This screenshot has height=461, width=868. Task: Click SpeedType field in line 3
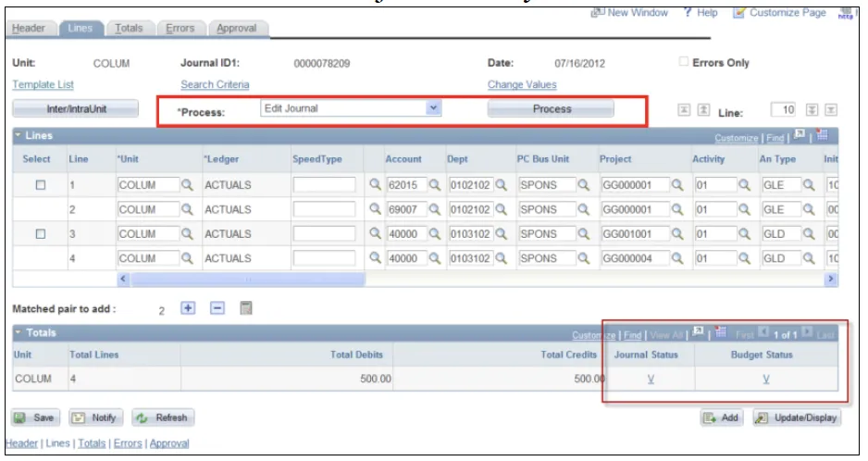(x=325, y=234)
